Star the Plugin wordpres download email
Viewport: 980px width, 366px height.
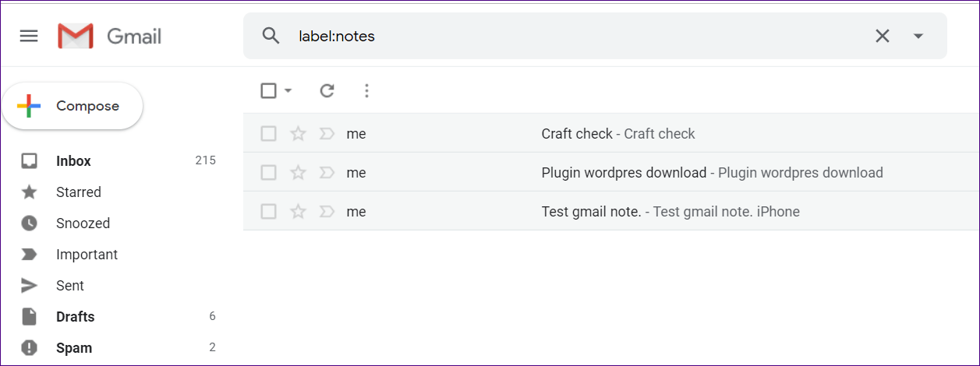[298, 173]
